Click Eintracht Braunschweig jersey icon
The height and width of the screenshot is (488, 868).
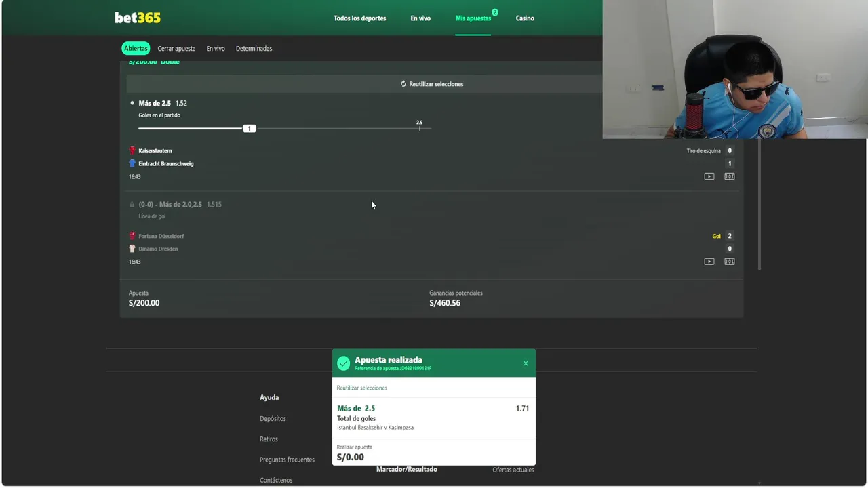132,163
